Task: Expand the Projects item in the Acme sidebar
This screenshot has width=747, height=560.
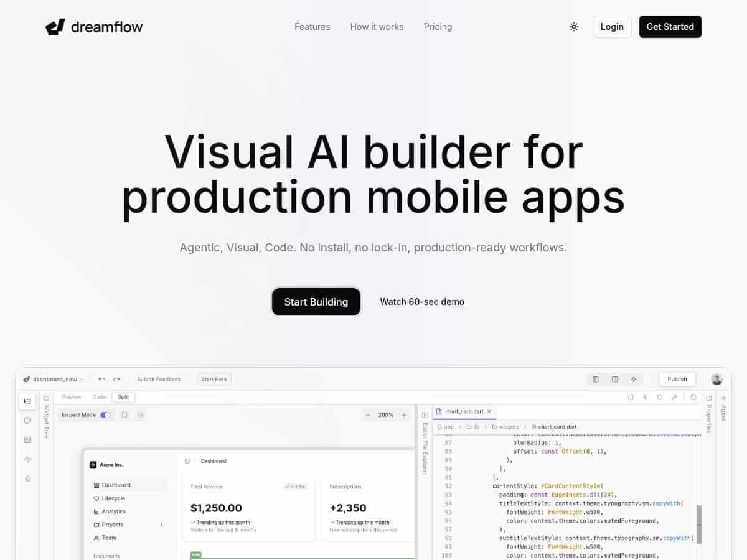Action: [161, 525]
